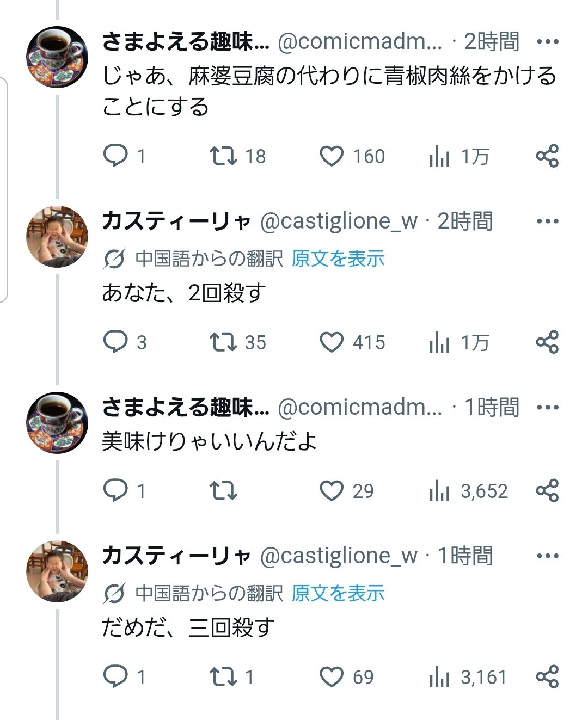Share the だめだ、三回殺す tweet
The image size is (588, 720).
point(547,677)
